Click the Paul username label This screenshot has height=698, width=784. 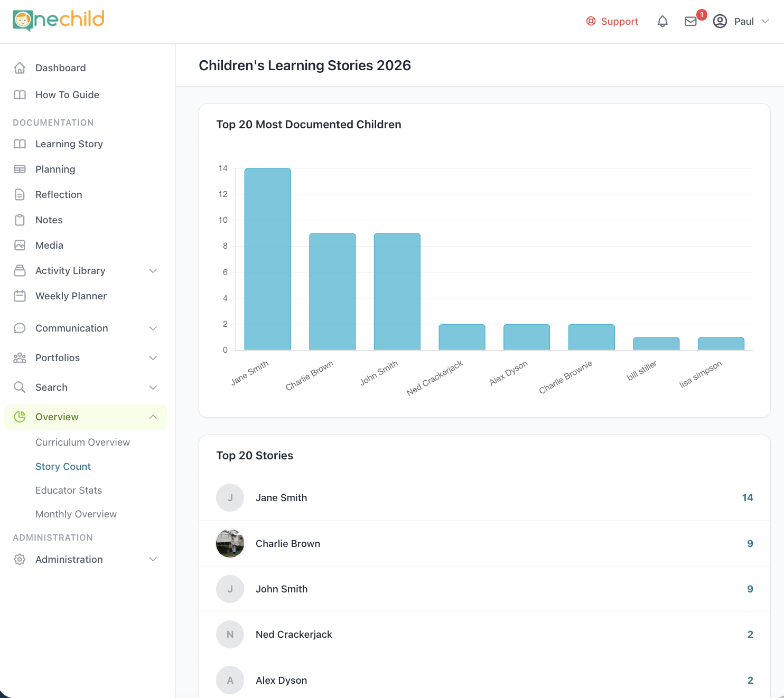click(x=744, y=22)
